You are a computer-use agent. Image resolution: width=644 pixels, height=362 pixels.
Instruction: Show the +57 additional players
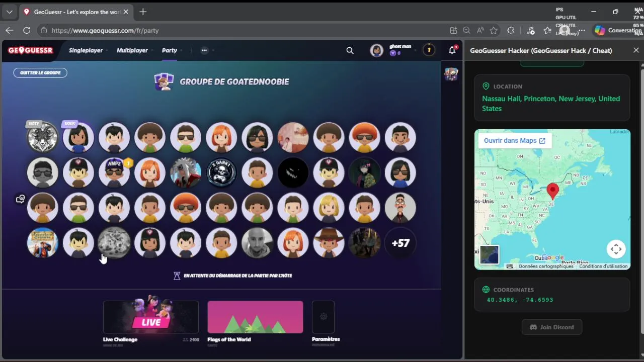[400, 243]
